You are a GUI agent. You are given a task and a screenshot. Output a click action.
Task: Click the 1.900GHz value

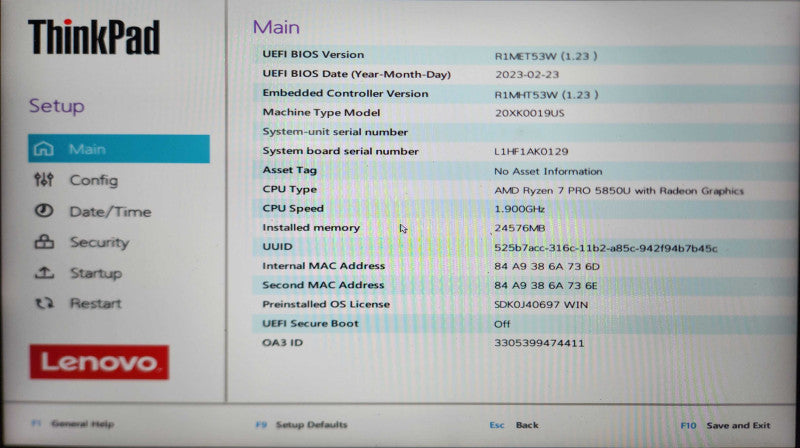(x=519, y=209)
